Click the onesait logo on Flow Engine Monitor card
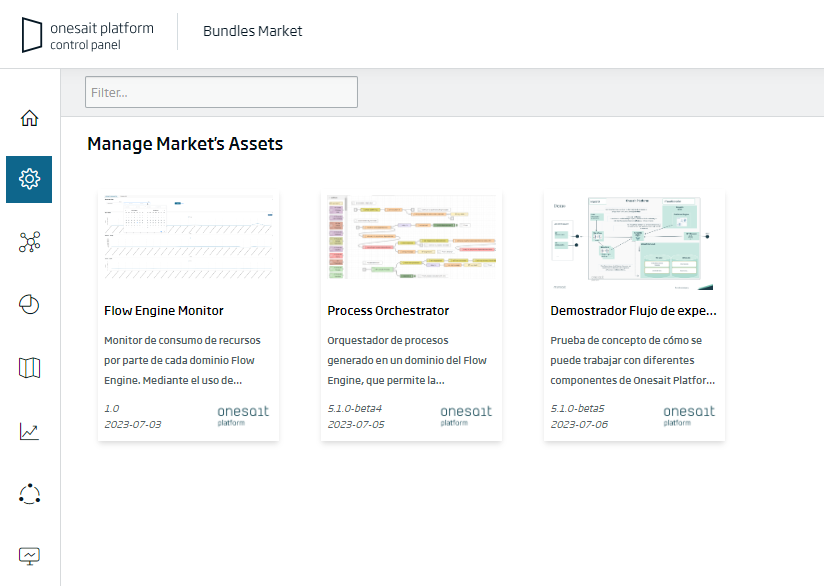Image resolution: width=824 pixels, height=586 pixels. 243,415
